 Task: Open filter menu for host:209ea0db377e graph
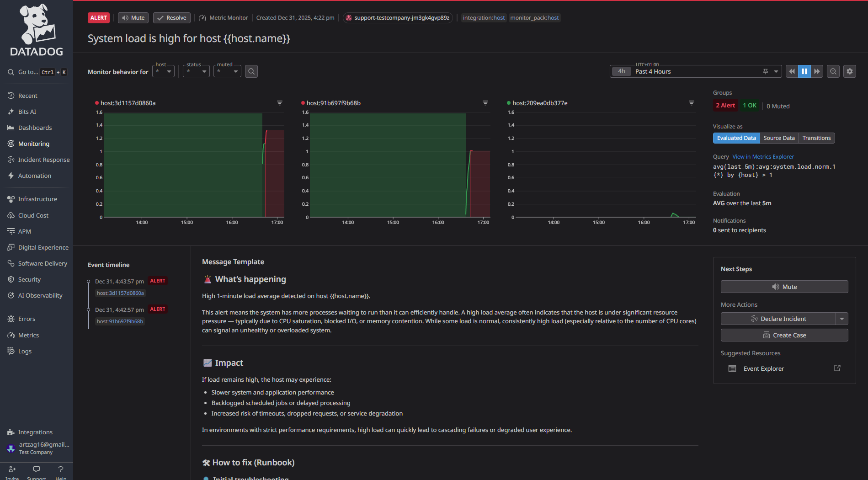(x=692, y=103)
